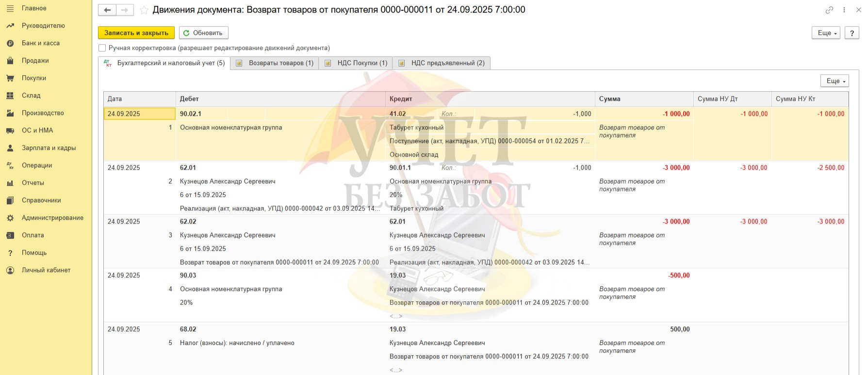The height and width of the screenshot is (375, 868).
Task: Switch to the Возвраты товаров (1) tab
Action: pos(275,63)
